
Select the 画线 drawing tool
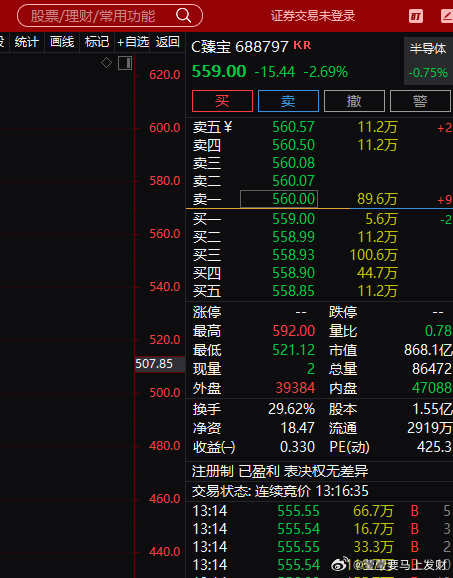click(x=62, y=42)
